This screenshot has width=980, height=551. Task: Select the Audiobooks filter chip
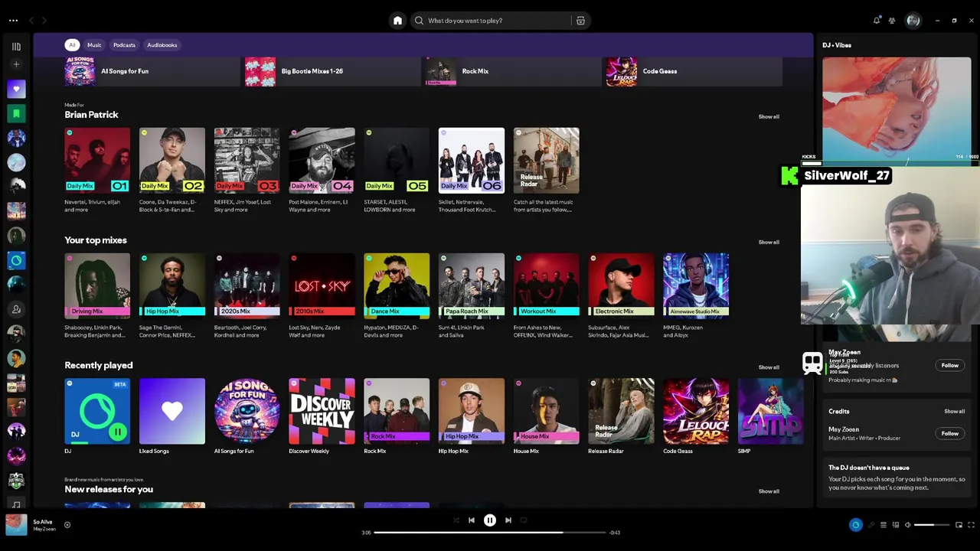162,45
